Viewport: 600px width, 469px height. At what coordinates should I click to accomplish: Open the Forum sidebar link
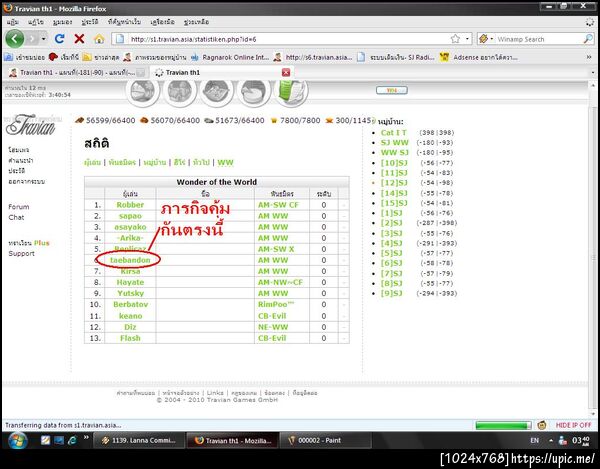[x=19, y=207]
